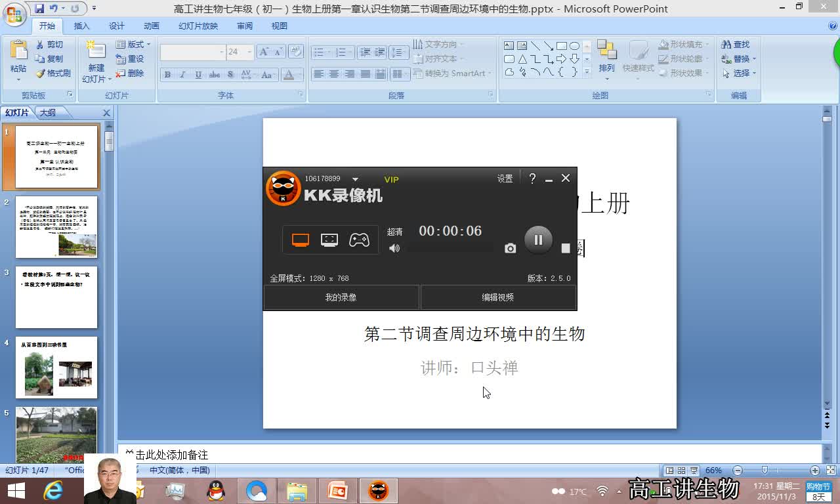
Task: Open Settings (设置) in KK recorder
Action: tap(505, 178)
